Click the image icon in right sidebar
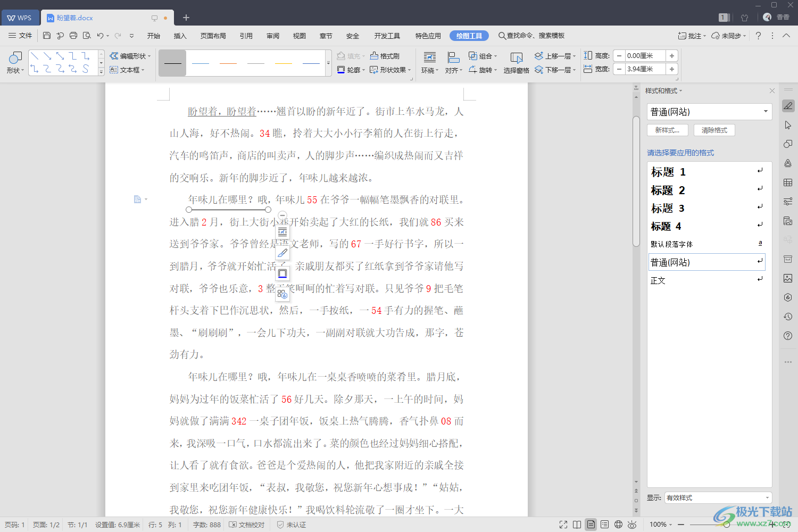This screenshot has width=798, height=532. click(788, 278)
